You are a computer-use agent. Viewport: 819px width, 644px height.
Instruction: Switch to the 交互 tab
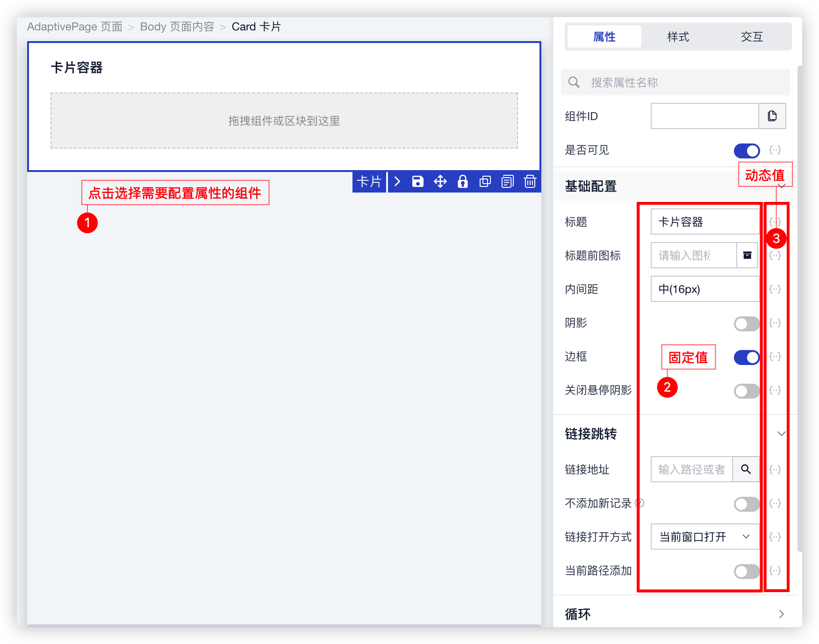tap(752, 37)
